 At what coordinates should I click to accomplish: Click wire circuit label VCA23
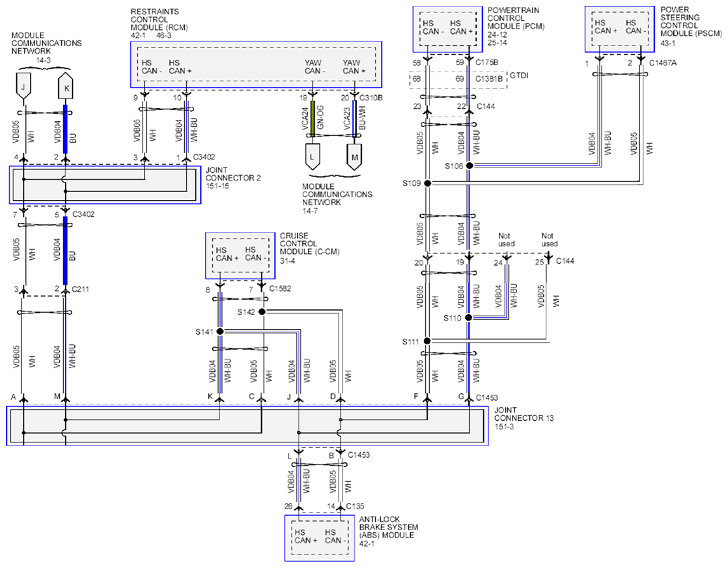pos(346,119)
